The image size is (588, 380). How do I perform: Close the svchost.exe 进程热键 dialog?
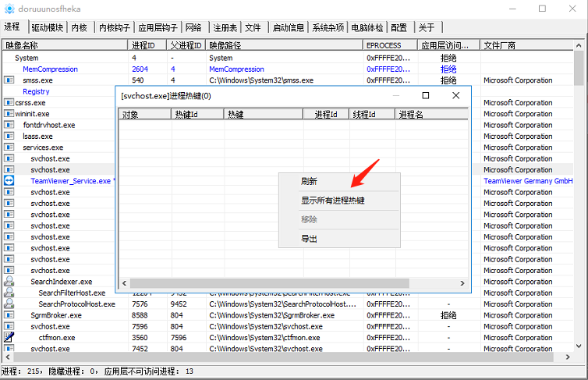point(456,95)
